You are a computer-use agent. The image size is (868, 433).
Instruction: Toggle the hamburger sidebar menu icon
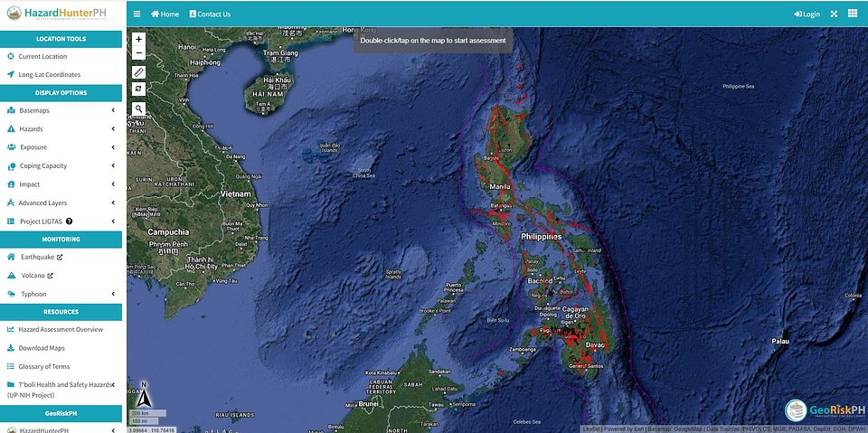pos(137,14)
